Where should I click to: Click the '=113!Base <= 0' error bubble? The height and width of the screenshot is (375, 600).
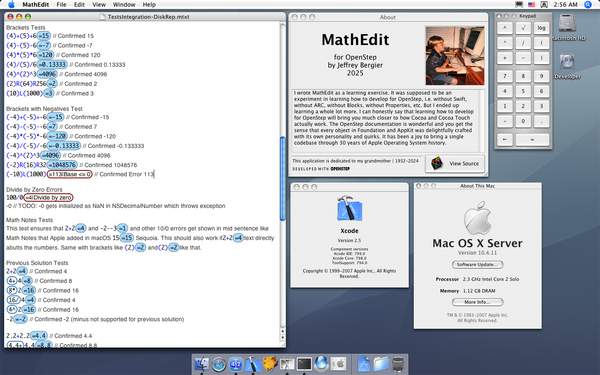click(x=69, y=174)
